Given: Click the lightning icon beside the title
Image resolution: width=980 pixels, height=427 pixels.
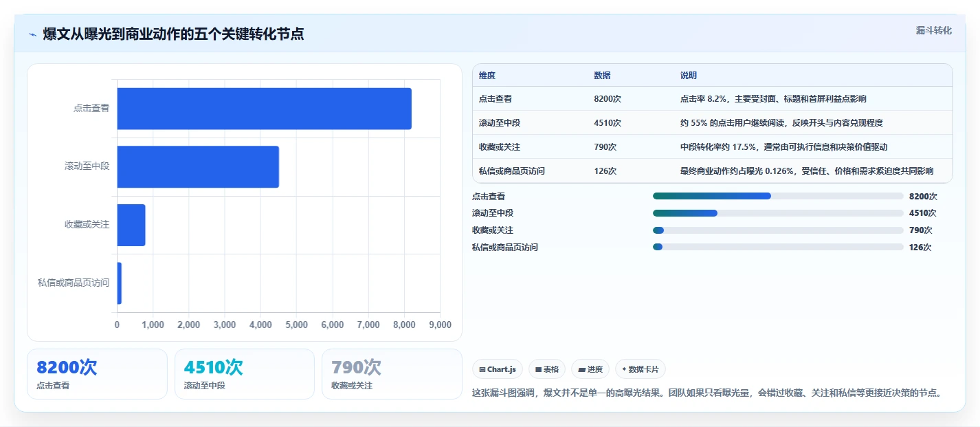Looking at the screenshot, I should coord(32,34).
